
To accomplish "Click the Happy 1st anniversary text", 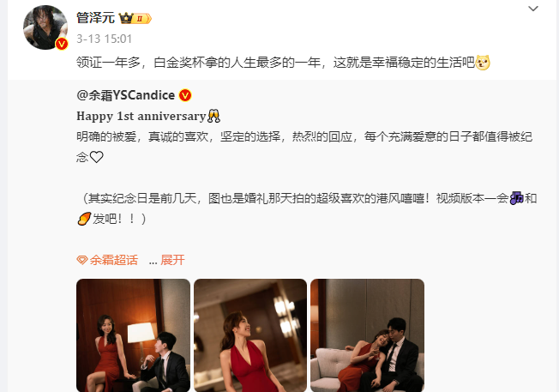I will (141, 116).
